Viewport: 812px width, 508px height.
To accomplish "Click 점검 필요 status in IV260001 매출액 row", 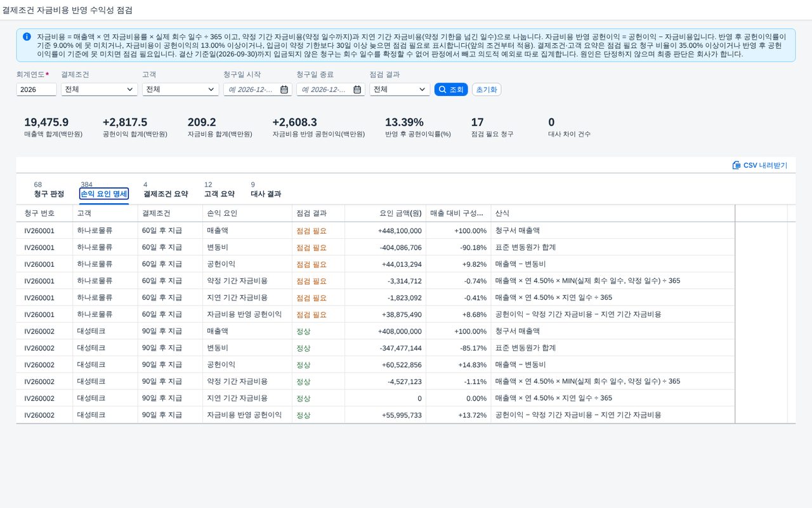I will tap(311, 231).
